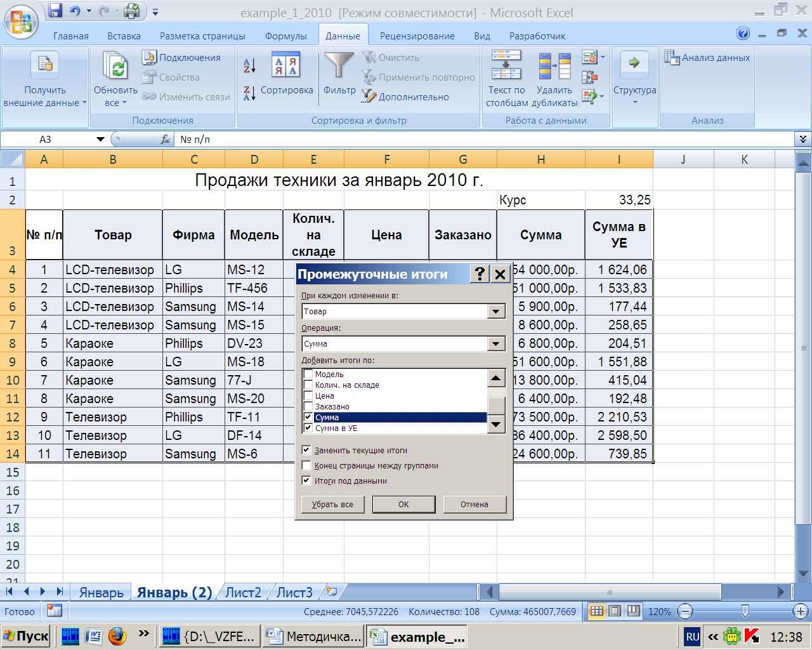Click the Консолидация icon

[589, 77]
